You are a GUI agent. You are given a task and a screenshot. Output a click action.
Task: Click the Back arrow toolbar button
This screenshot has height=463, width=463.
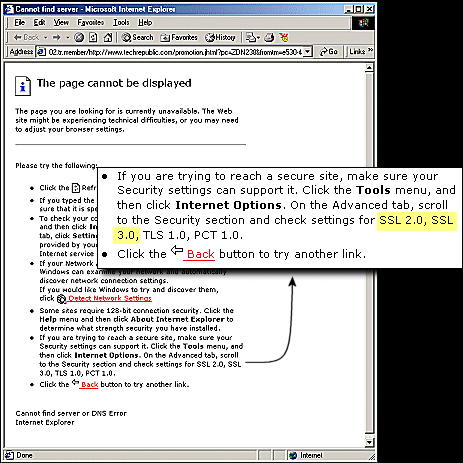pyautogui.click(x=26, y=37)
